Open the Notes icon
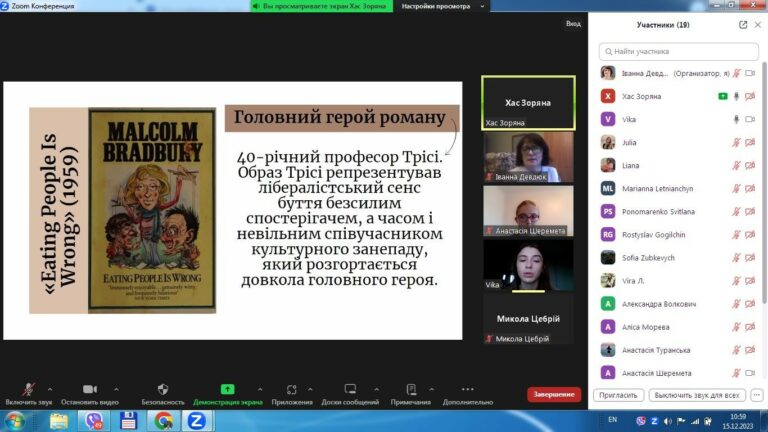 pyautogui.click(x=411, y=389)
